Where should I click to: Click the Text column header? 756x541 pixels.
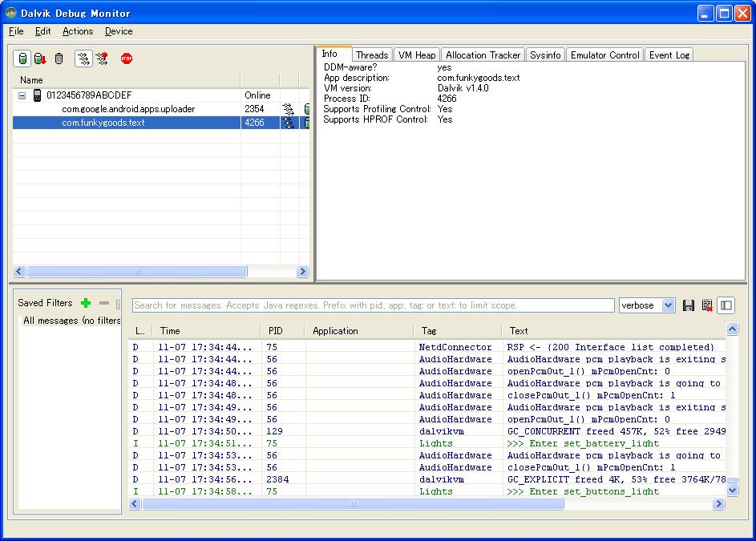(x=614, y=331)
